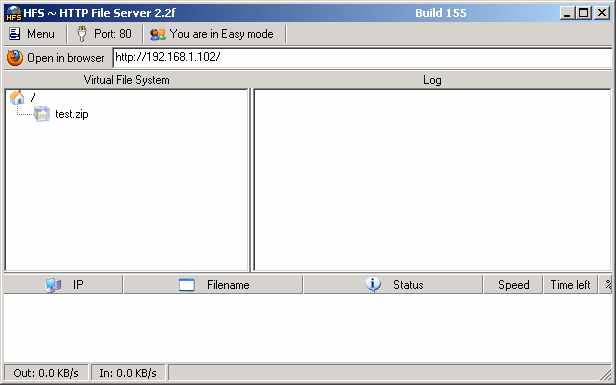Click the IP column monitor icon
This screenshot has height=385, width=616.
coord(53,285)
